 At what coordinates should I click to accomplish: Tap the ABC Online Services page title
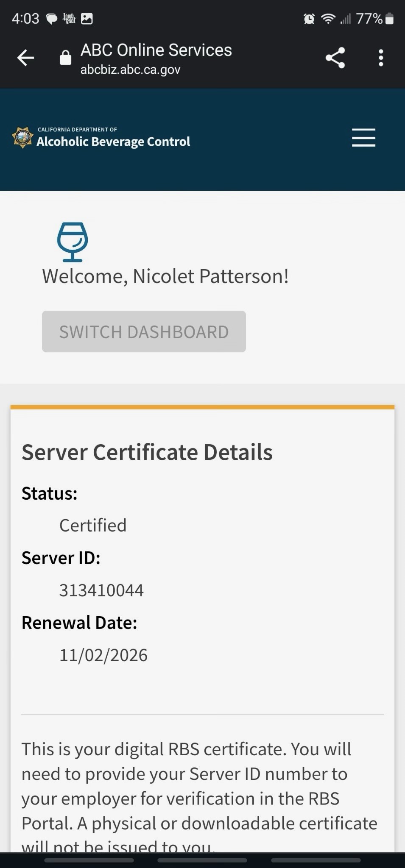(x=156, y=50)
